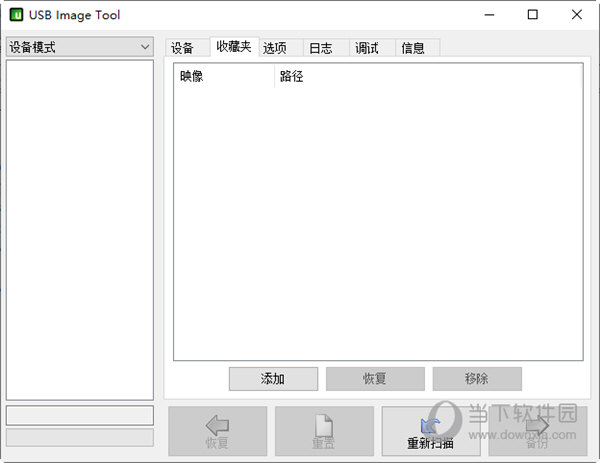This screenshot has width=600, height=463.
Task: Open the 设备模式 mode dropdown
Action: (x=80, y=47)
